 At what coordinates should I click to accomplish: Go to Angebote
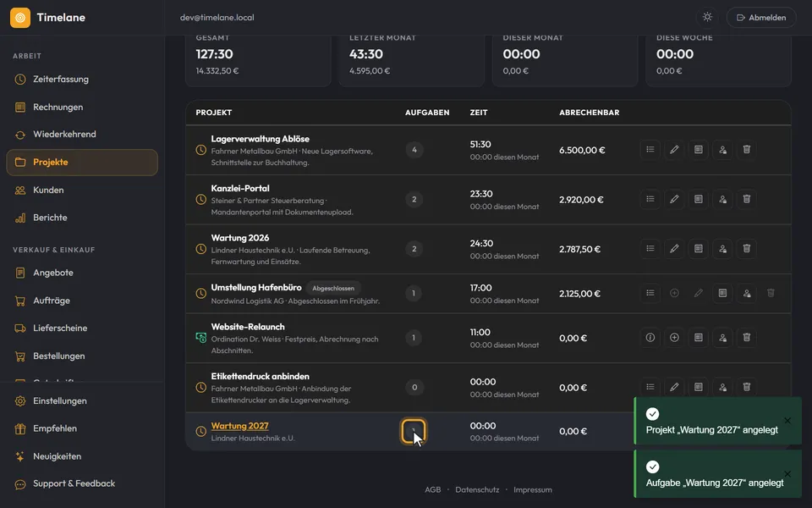tap(82, 273)
